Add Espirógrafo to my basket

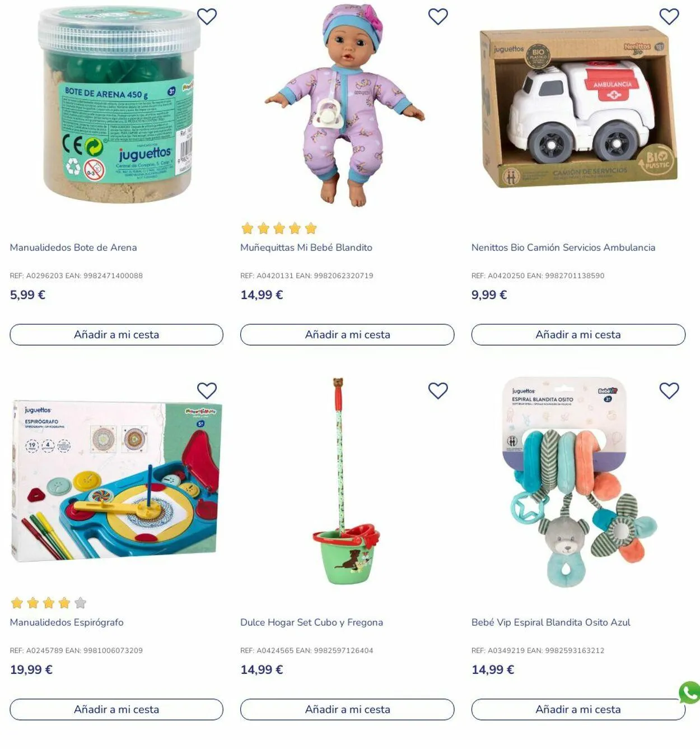[116, 709]
